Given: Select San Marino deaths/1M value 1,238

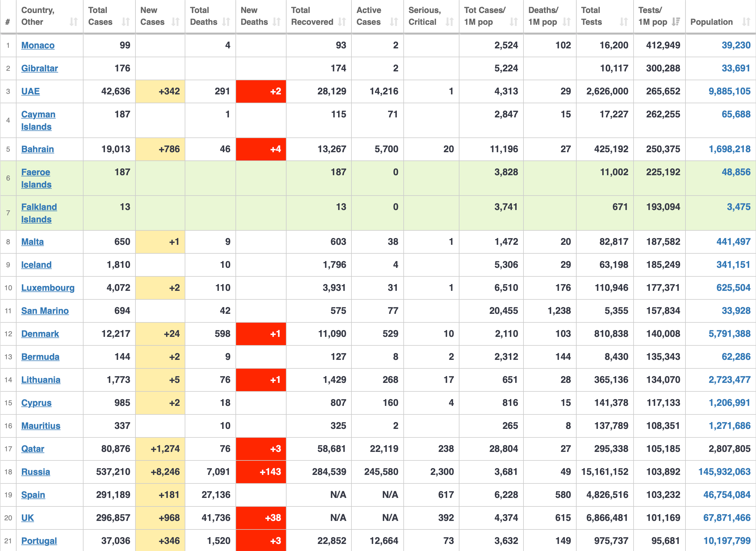Looking at the screenshot, I should coord(559,311).
